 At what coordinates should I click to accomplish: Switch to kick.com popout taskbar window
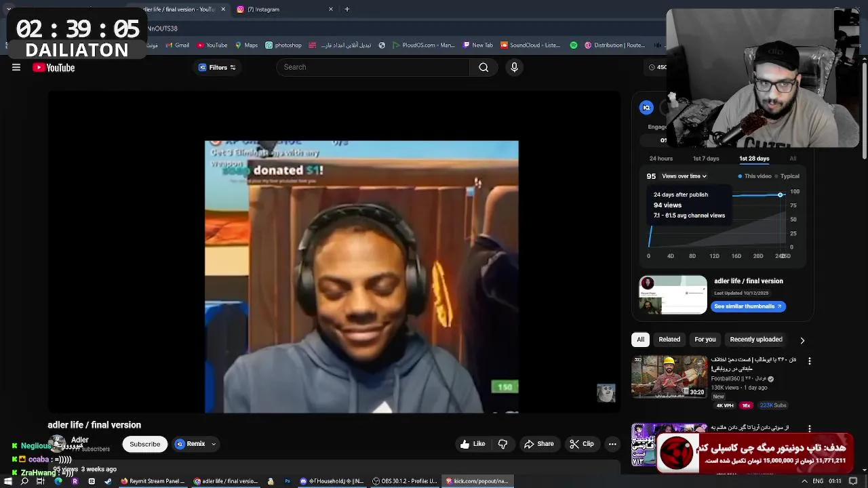(477, 481)
